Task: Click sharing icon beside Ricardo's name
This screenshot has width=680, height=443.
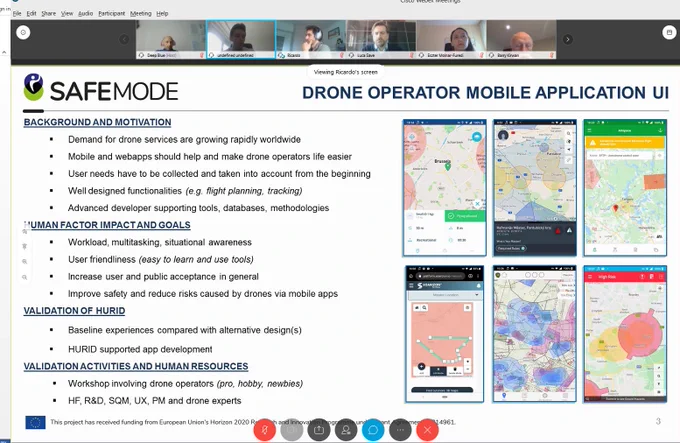Action: pos(281,55)
